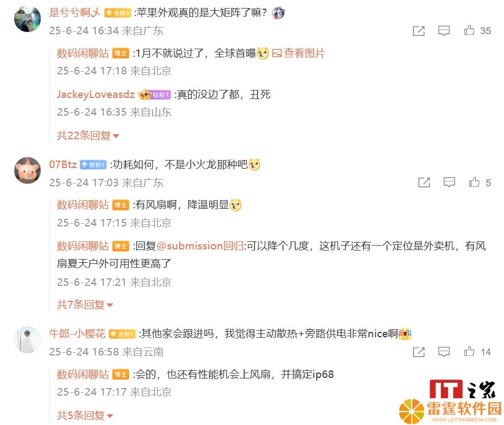This screenshot has height=425, width=504.
Task: Expand the 共7条回复 replies
Action: point(85,305)
